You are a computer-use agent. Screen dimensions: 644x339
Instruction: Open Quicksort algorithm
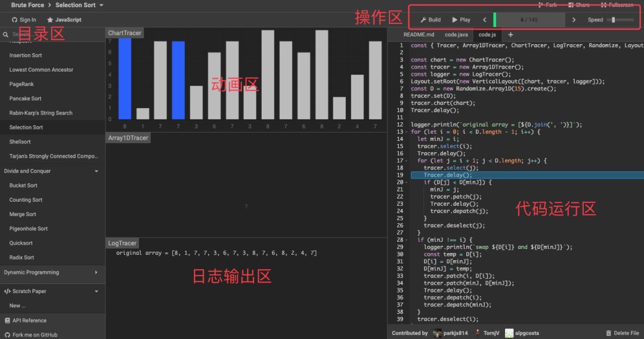[52, 243]
